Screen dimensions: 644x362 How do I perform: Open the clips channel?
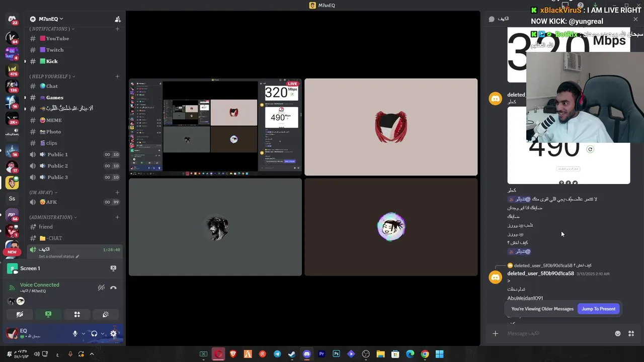pyautogui.click(x=73, y=143)
